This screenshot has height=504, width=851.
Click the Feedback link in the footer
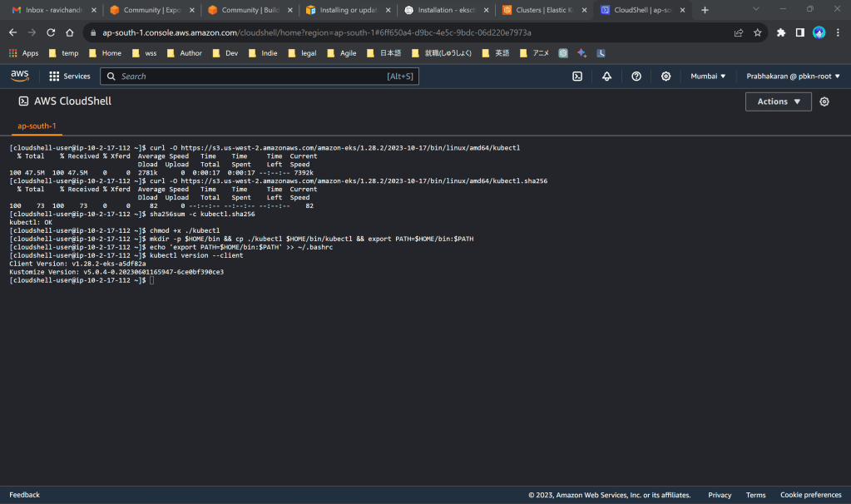click(x=24, y=495)
